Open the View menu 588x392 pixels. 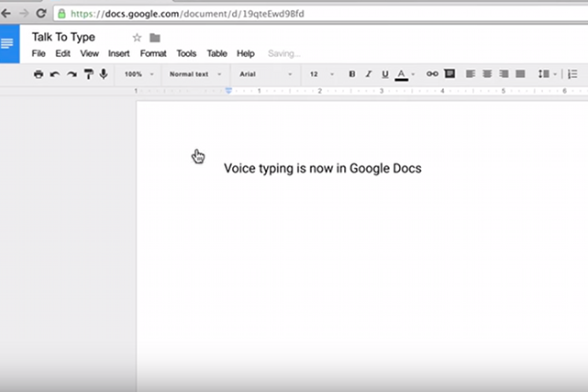(89, 53)
